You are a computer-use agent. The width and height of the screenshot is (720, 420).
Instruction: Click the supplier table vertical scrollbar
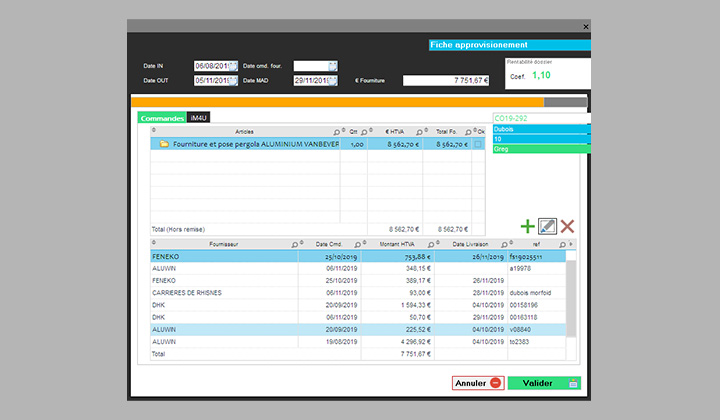click(571, 300)
